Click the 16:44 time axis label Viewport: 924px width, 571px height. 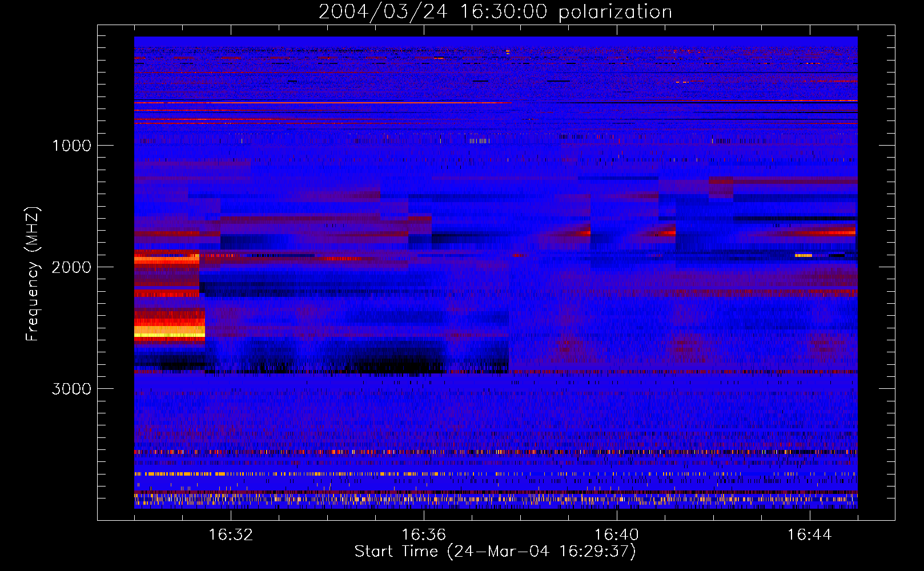[810, 535]
